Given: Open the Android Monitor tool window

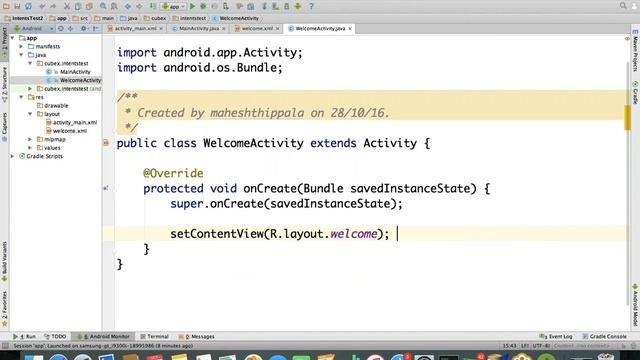Looking at the screenshot, I should (x=103, y=337).
